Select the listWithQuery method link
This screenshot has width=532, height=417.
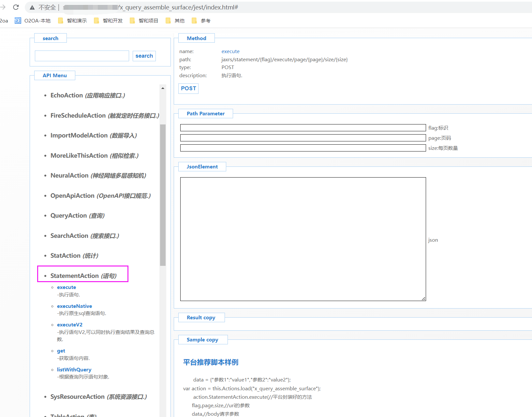[74, 369]
